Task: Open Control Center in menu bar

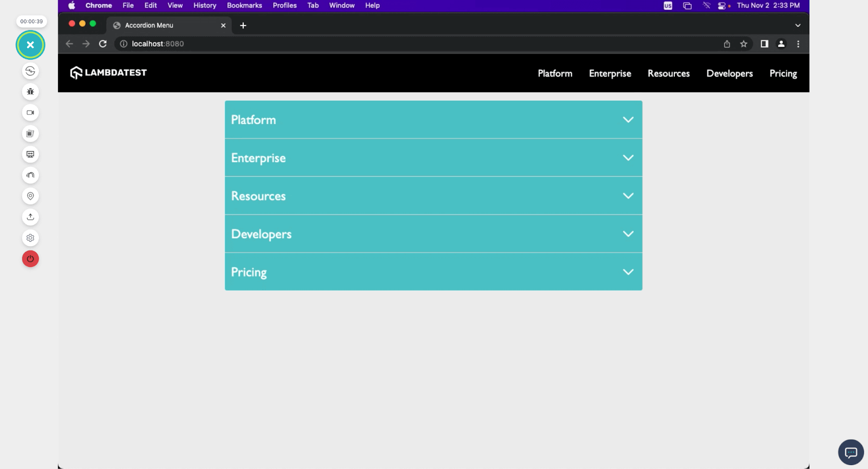Action: 723,5
